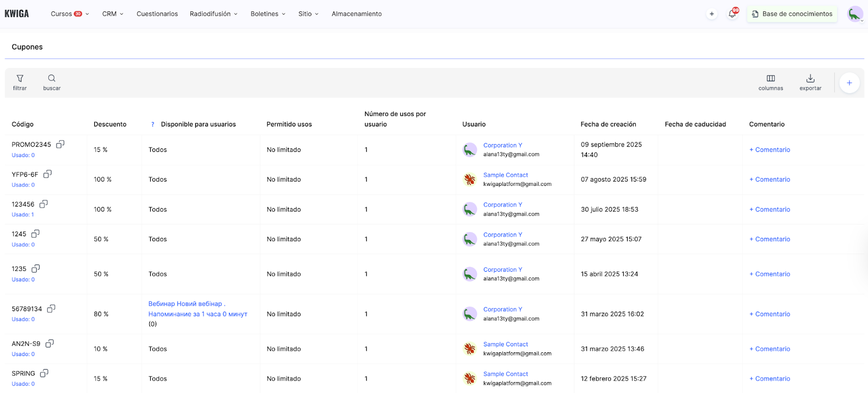Open the user profile avatar menu
The image size is (868, 393).
(x=855, y=14)
